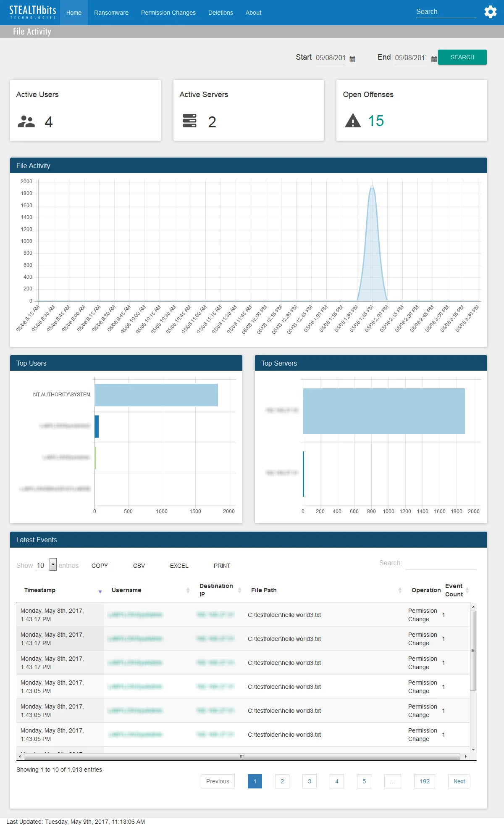Open the About page
The image size is (504, 825).
pos(253,13)
